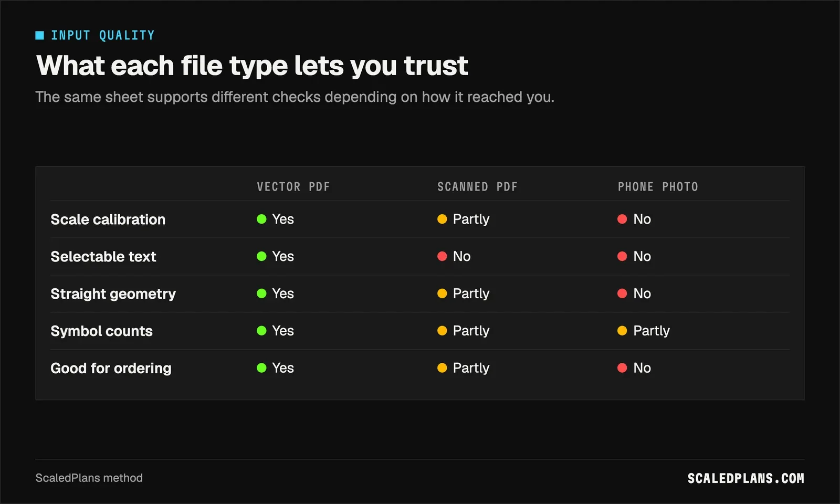Screen dimensions: 840x504
Task: Click 'Yes' in the Symbol counts row
Action: point(283,331)
